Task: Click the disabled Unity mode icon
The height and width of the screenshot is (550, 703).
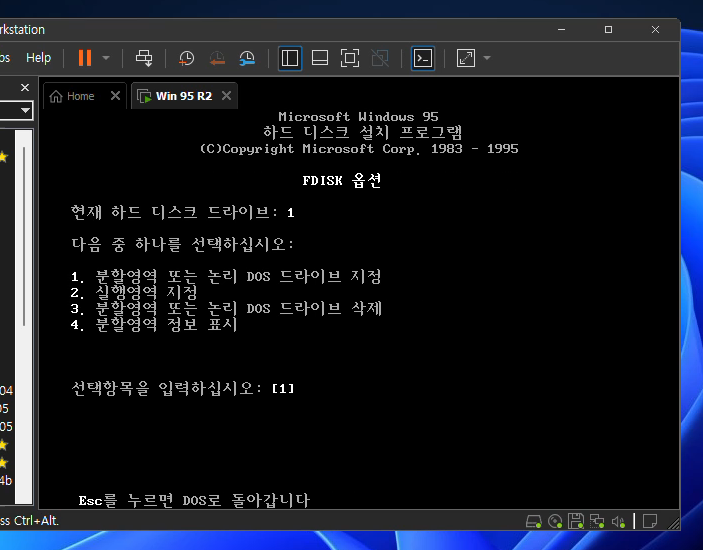Action: pyautogui.click(x=380, y=58)
